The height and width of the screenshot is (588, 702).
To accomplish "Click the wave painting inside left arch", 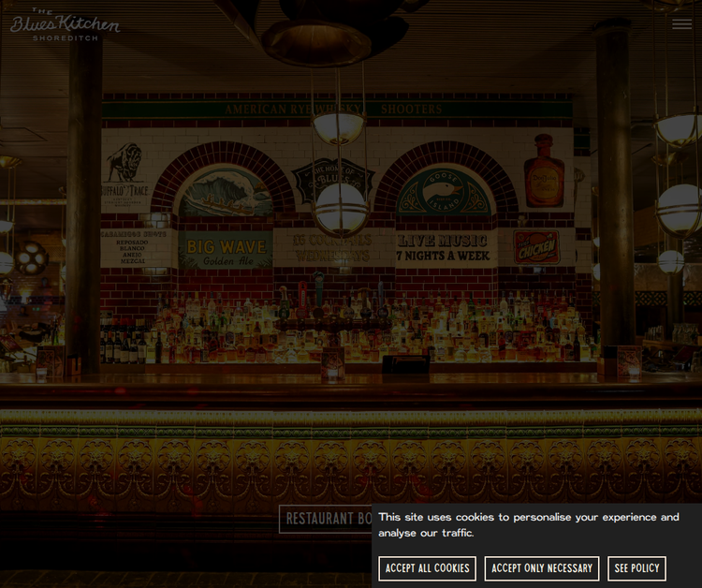I will 226,194.
